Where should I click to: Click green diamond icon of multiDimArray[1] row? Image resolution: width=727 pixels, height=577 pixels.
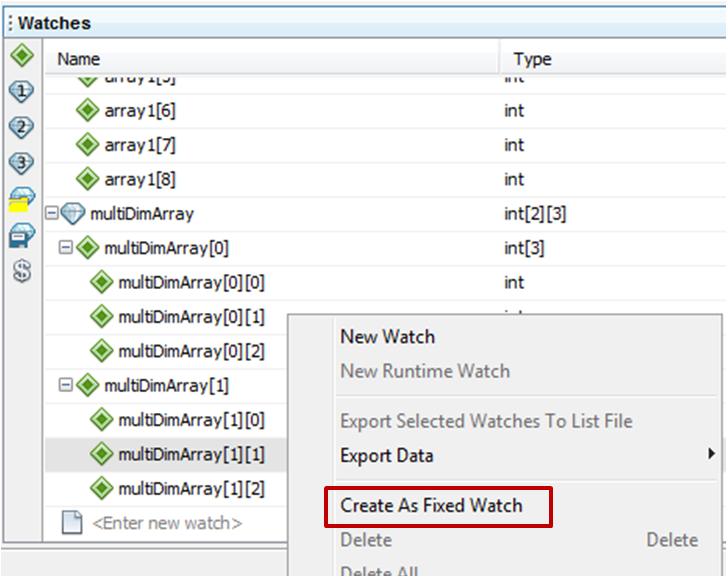[88, 385]
